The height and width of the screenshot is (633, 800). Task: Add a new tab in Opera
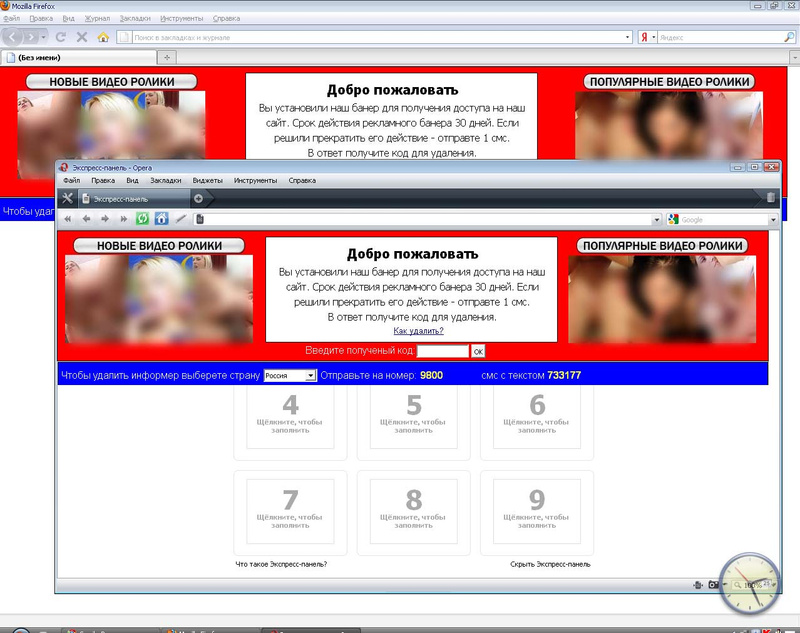point(198,198)
